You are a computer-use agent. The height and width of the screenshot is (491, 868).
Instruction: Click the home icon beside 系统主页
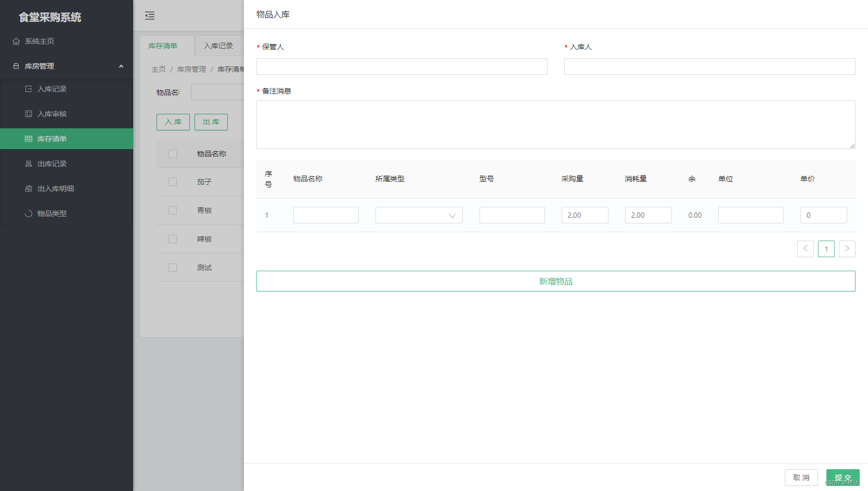(x=16, y=41)
